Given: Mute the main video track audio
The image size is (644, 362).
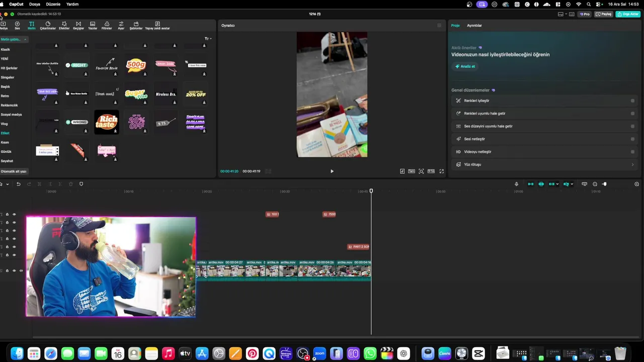Looking at the screenshot, I should 21,270.
